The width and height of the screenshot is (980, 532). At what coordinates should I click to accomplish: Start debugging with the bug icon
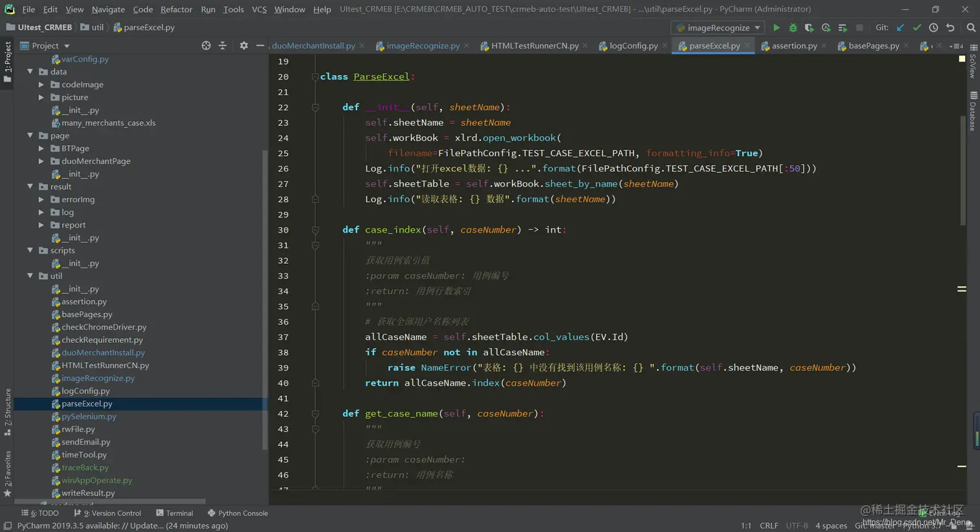point(793,28)
